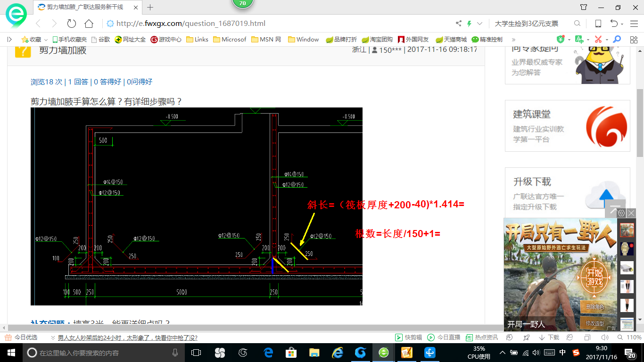The height and width of the screenshot is (362, 644).
Task: Select the first game ad thumbnail
Action: point(627,230)
